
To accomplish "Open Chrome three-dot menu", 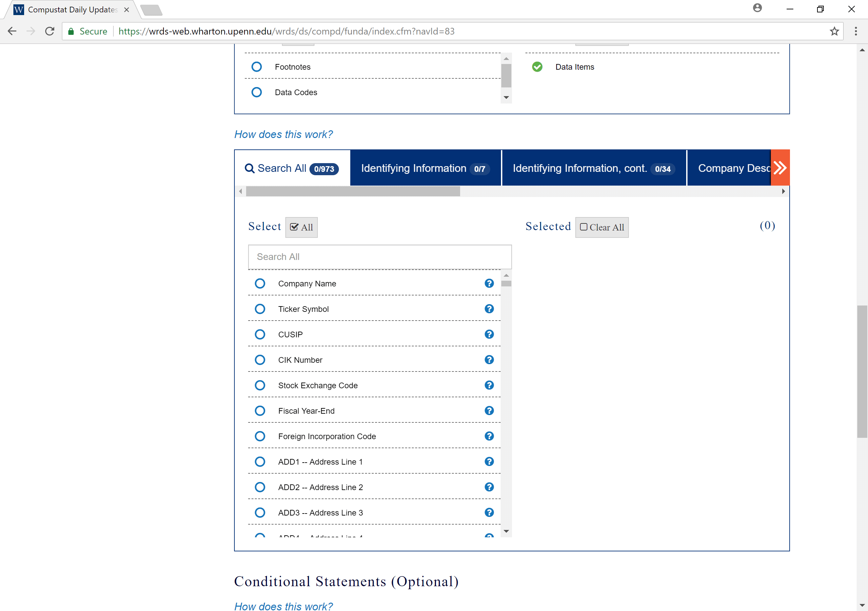I will coord(856,31).
